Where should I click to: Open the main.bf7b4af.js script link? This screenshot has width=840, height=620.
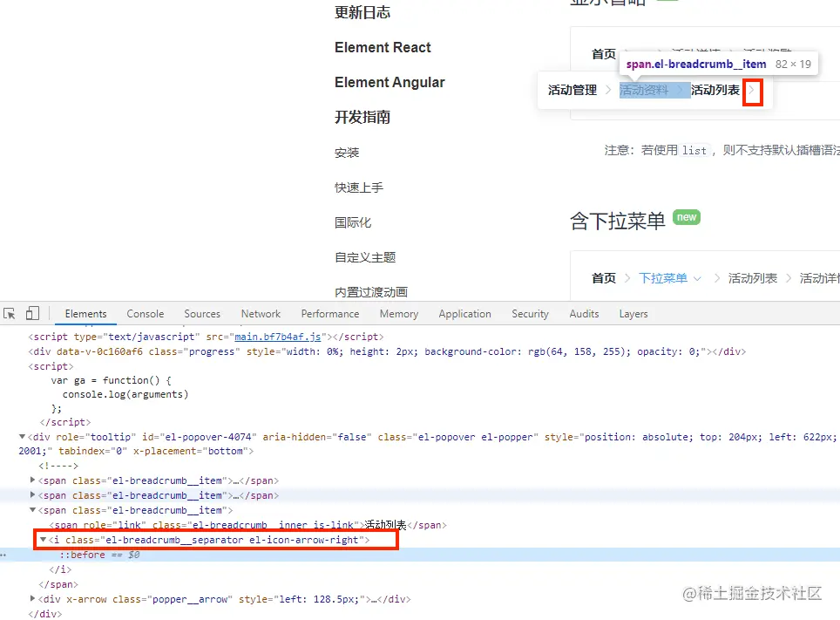pyautogui.click(x=277, y=337)
